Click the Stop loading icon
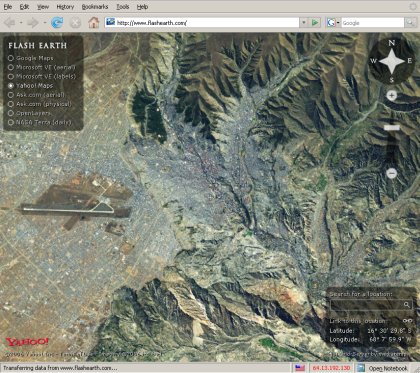 [75, 23]
